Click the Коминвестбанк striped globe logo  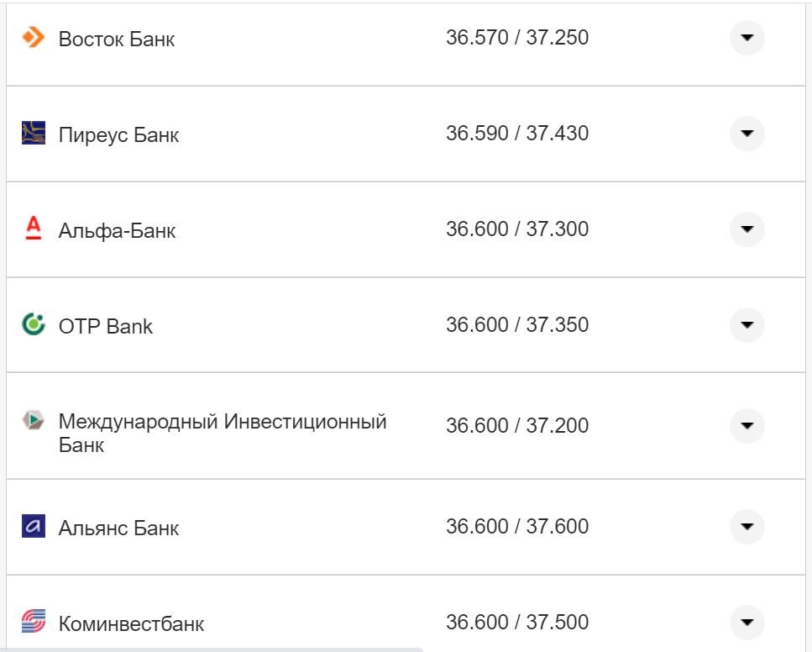[32, 623]
